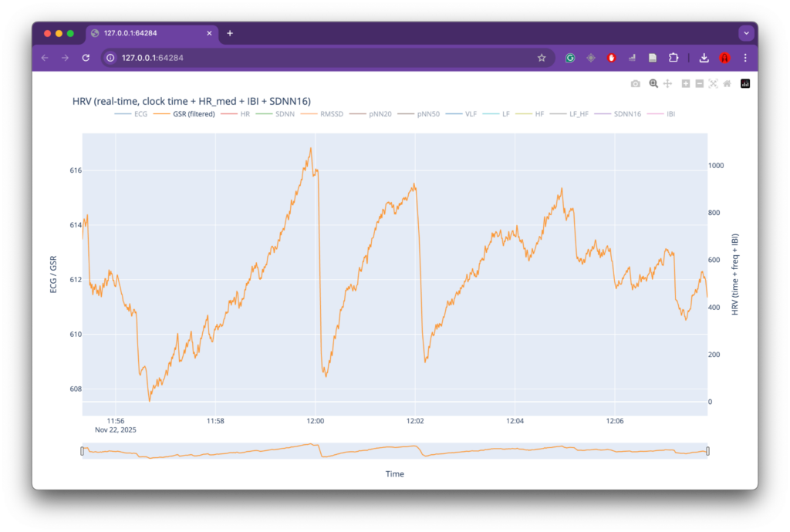Click the Zoom in plus icon
The image size is (790, 532).
[686, 83]
